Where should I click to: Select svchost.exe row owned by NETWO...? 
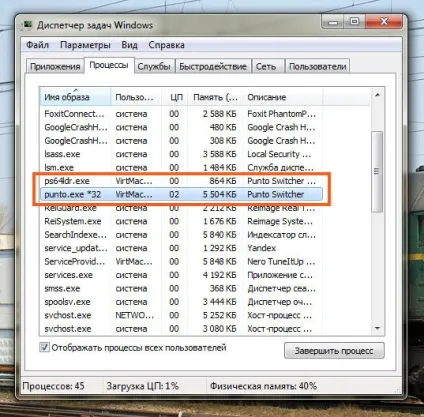181,315
